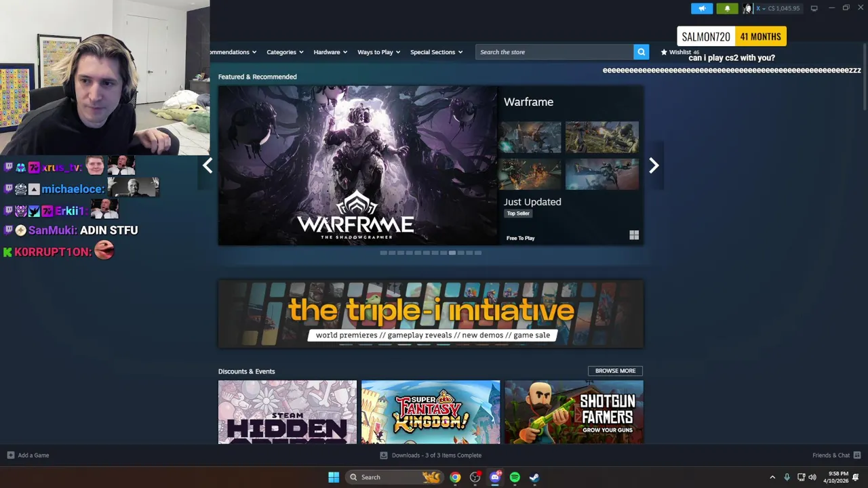Image resolution: width=868 pixels, height=488 pixels.
Task: Click the Top Seller tag
Action: [x=518, y=213]
